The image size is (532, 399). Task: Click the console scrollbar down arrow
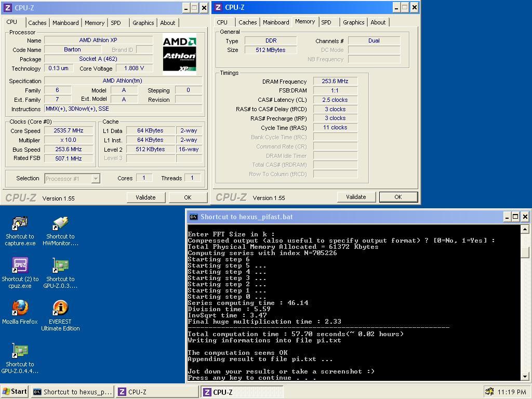tap(525, 377)
